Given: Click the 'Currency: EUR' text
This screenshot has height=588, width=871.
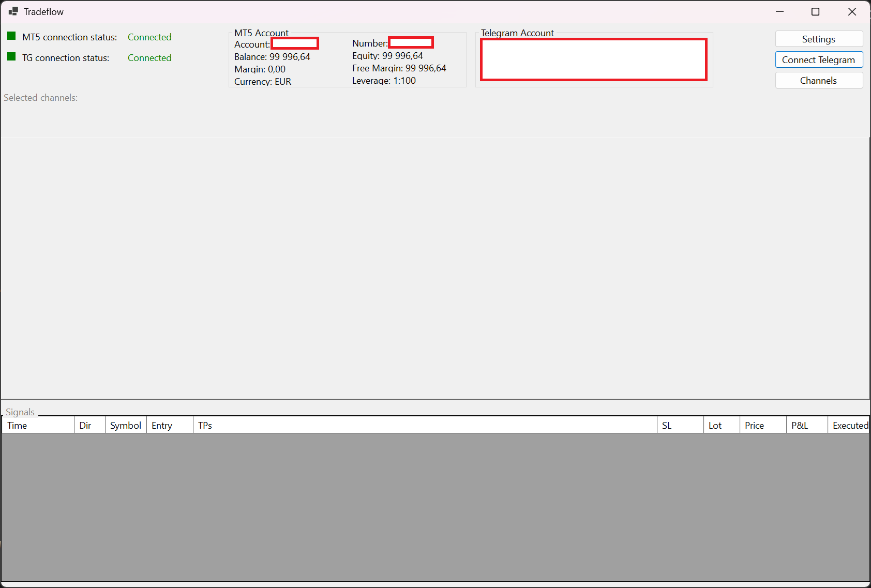Looking at the screenshot, I should coord(263,82).
